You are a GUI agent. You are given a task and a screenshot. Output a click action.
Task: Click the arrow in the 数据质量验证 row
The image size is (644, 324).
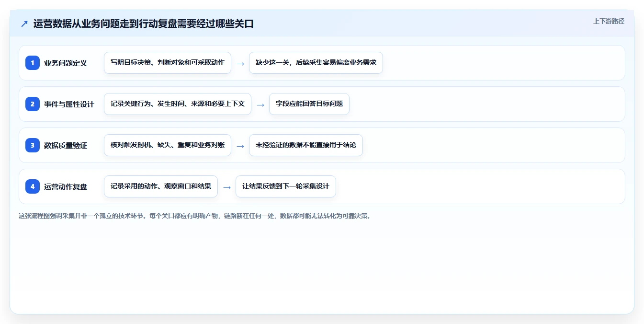[240, 146]
